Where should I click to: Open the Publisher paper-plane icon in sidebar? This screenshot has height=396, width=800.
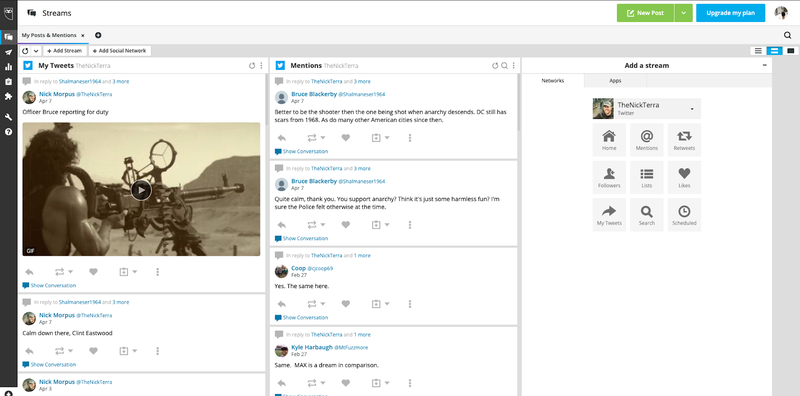click(x=8, y=52)
